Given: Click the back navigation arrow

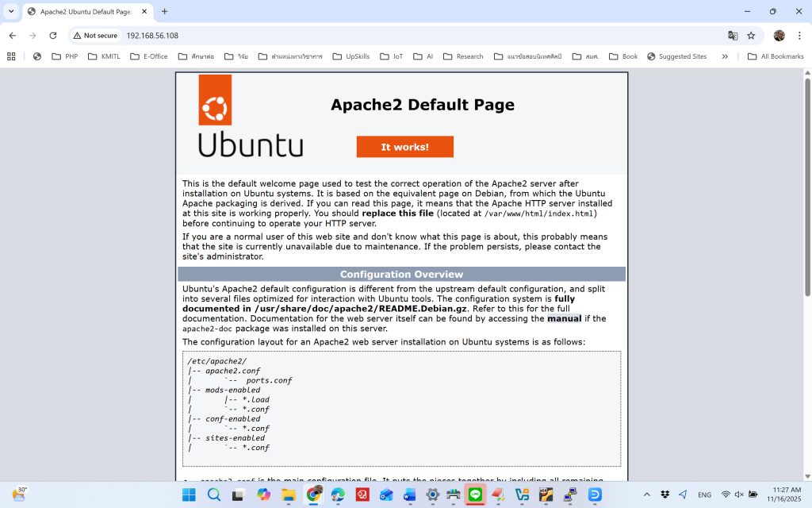Looking at the screenshot, I should pyautogui.click(x=13, y=36).
